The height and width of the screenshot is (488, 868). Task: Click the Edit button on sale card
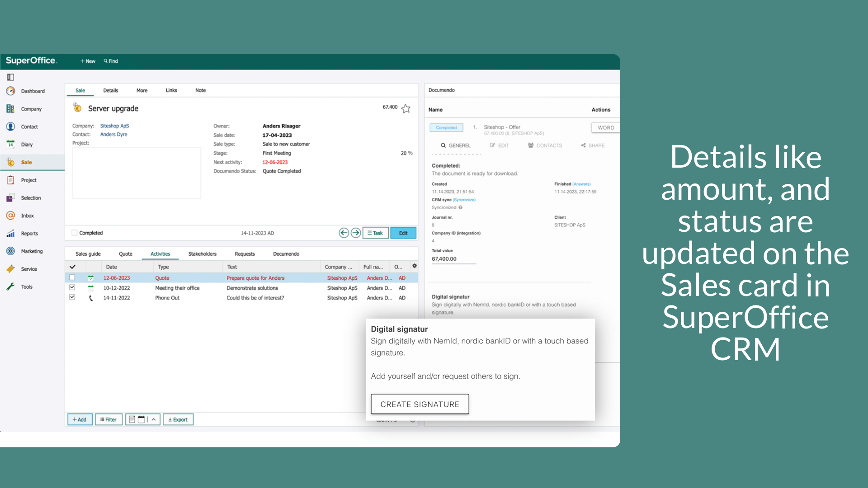(x=403, y=233)
